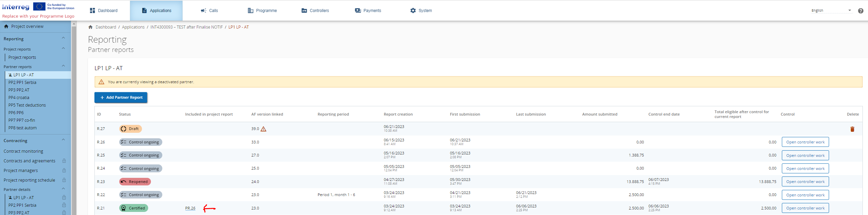Click the sidebar vertical scrollbar
Image resolution: width=868 pixels, height=215 pixels.
pos(73,117)
